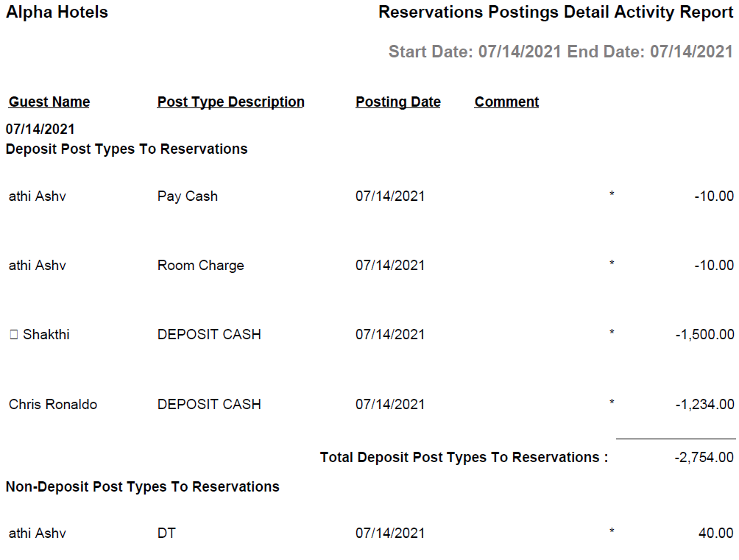Viewport: 739px width, 560px height.
Task: Click the Comment column header
Action: tap(506, 102)
